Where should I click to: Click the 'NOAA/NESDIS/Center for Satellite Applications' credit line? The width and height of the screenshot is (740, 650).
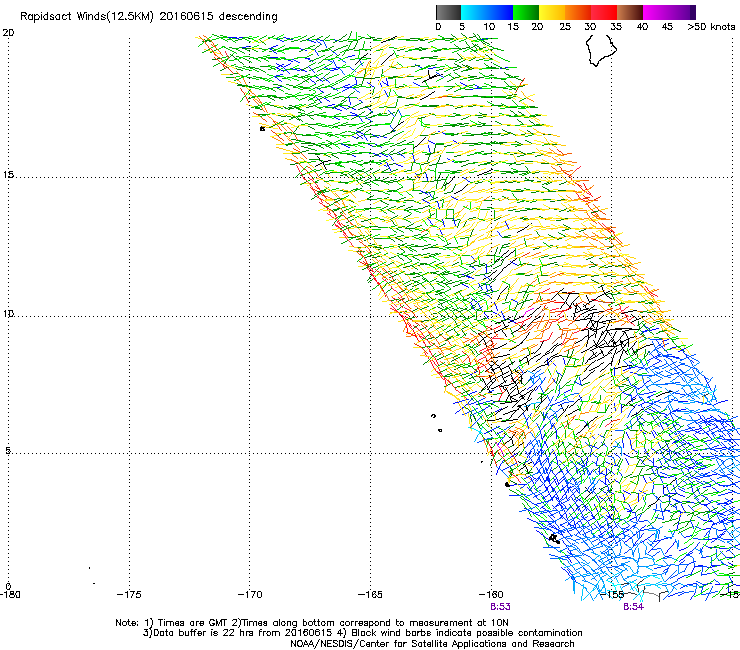click(432, 644)
